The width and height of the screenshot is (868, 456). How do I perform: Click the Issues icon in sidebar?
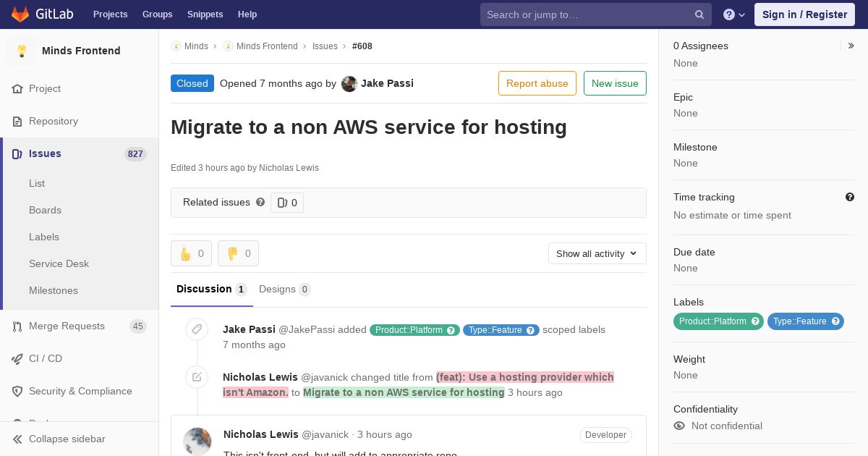click(17, 153)
